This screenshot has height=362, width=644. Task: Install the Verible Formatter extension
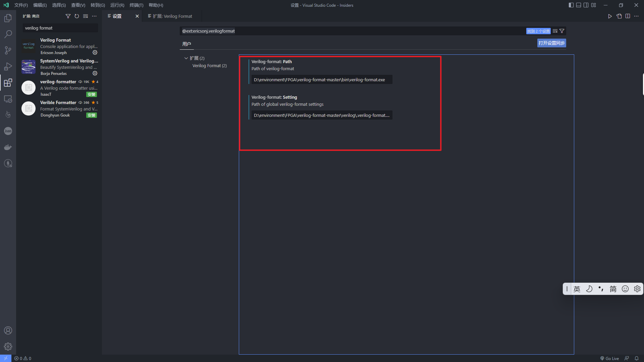click(x=91, y=115)
